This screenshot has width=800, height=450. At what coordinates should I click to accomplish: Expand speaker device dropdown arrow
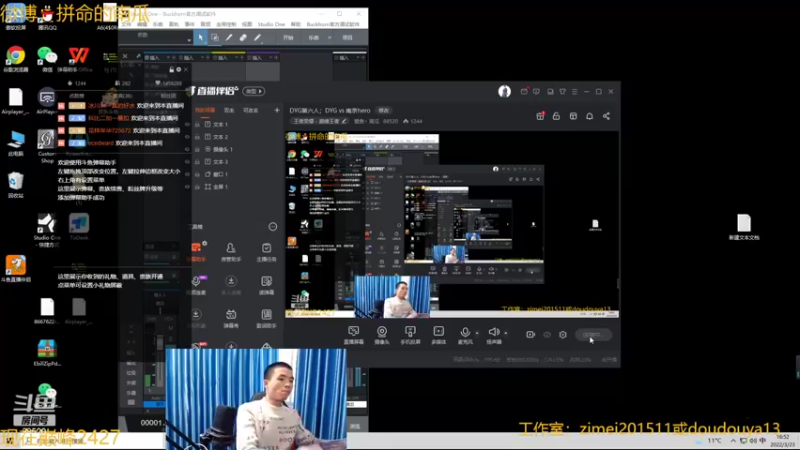(506, 333)
